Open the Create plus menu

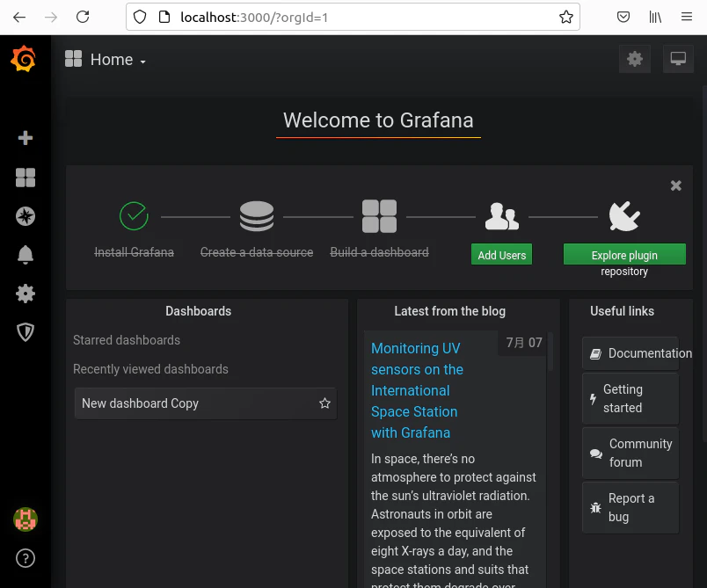point(26,138)
